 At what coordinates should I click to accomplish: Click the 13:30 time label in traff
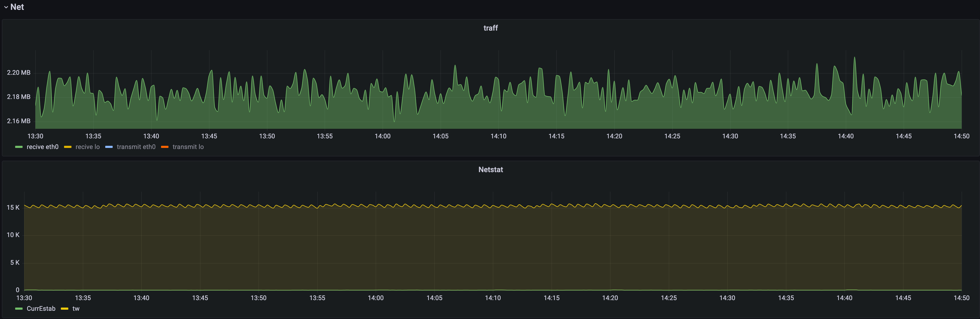click(35, 136)
